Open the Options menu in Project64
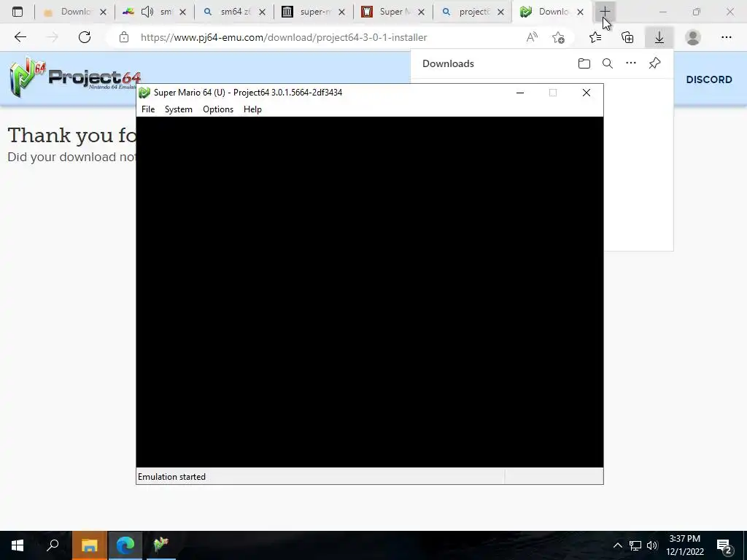Viewport: 747px width, 560px height. point(218,109)
